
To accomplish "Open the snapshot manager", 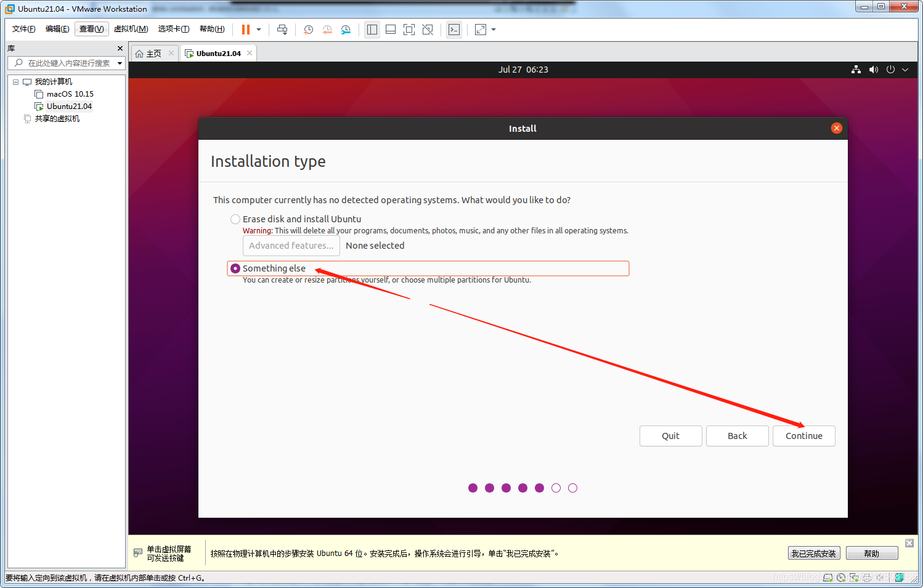I will [346, 30].
